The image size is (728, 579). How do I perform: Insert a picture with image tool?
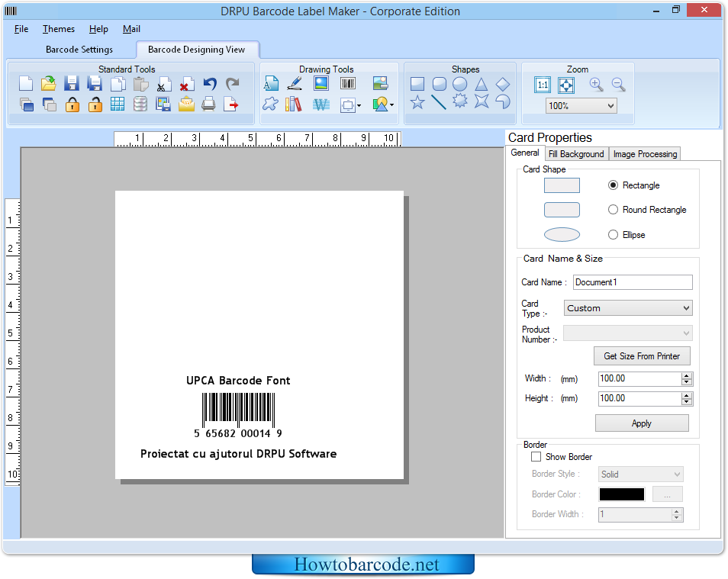tap(321, 84)
